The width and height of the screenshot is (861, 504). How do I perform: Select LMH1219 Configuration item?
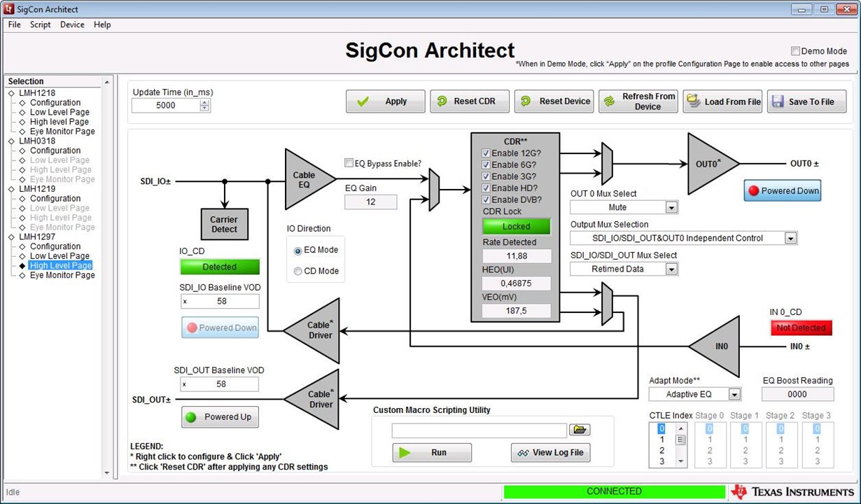pyautogui.click(x=55, y=199)
